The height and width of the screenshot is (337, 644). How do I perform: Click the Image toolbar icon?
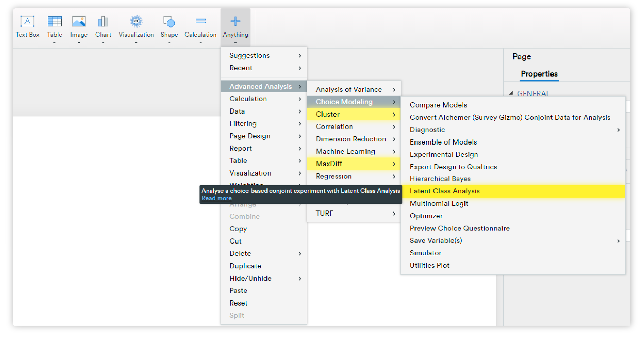(79, 21)
